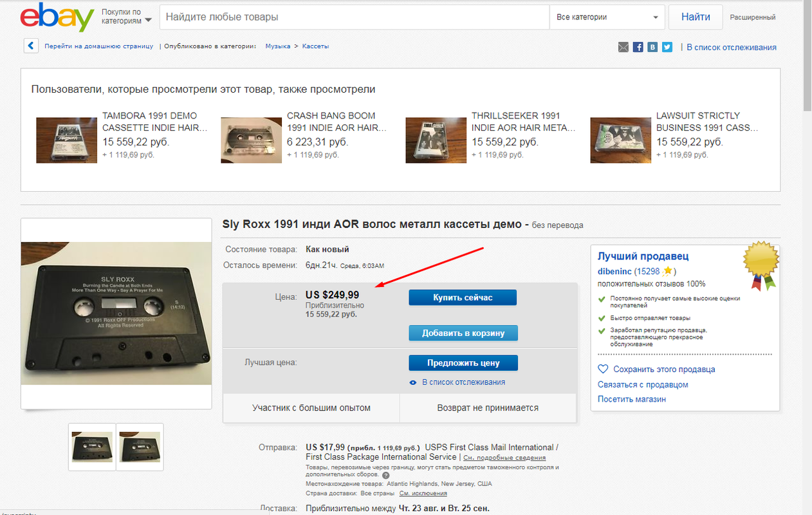Click the без перевода text after title
Viewport: 812px width, 515px height.
tap(557, 225)
